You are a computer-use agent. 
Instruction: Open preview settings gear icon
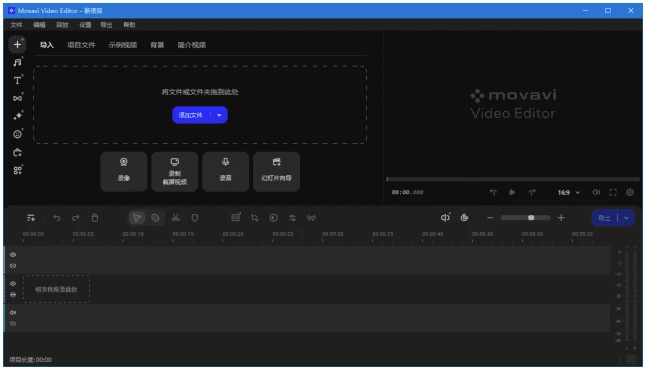(630, 192)
